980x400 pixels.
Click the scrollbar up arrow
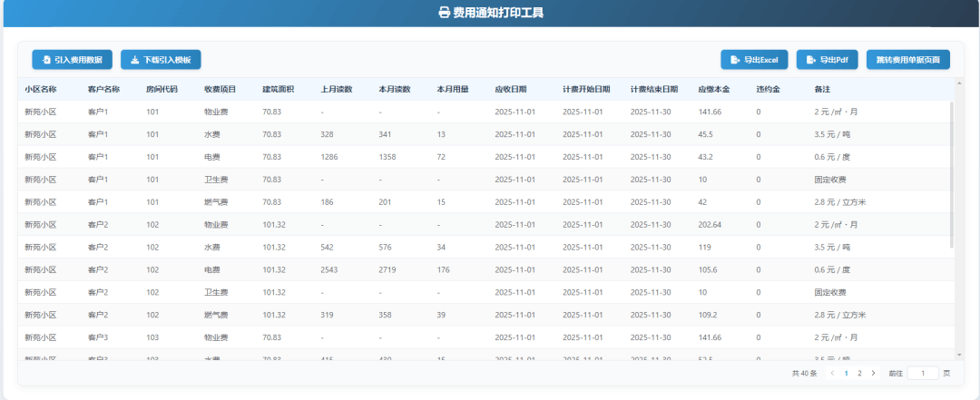point(959,83)
